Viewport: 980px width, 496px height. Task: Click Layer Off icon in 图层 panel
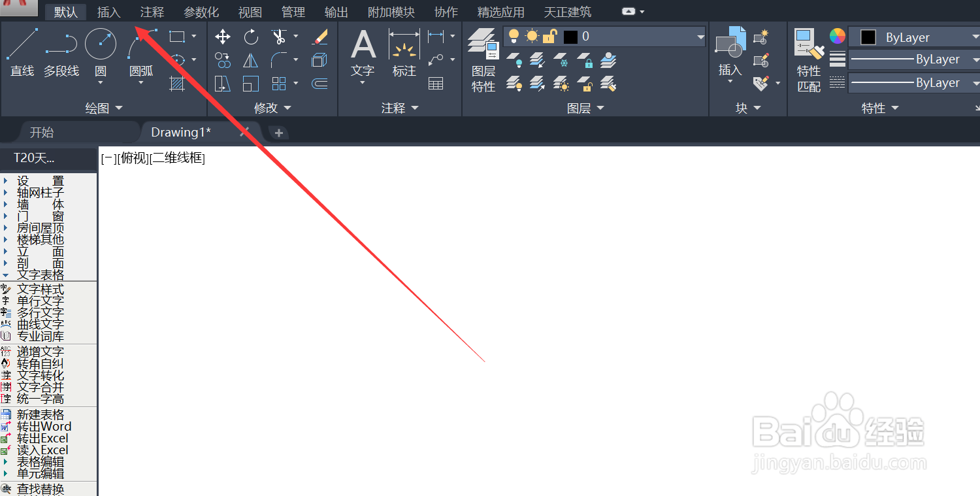(x=515, y=60)
